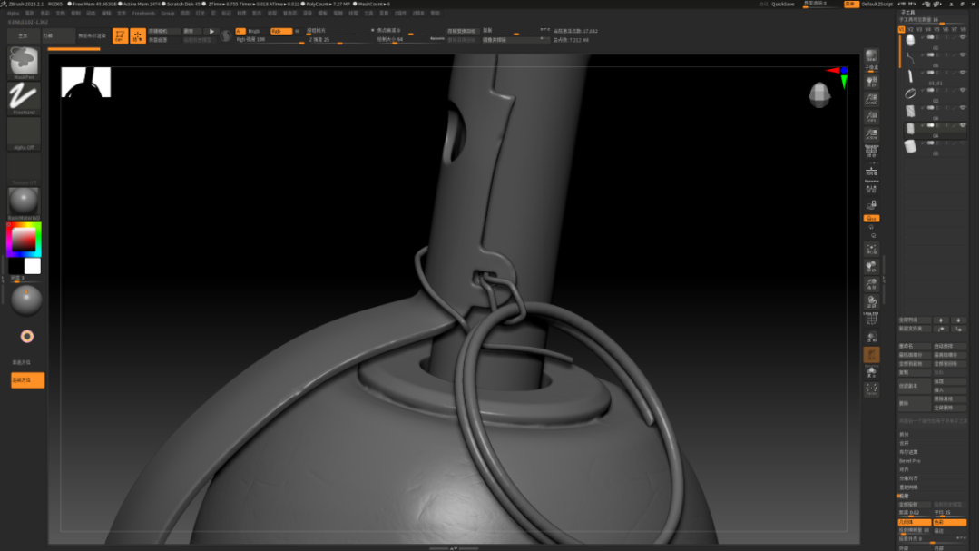Toggle the Mrgb button
980x551 pixels.
[254, 31]
